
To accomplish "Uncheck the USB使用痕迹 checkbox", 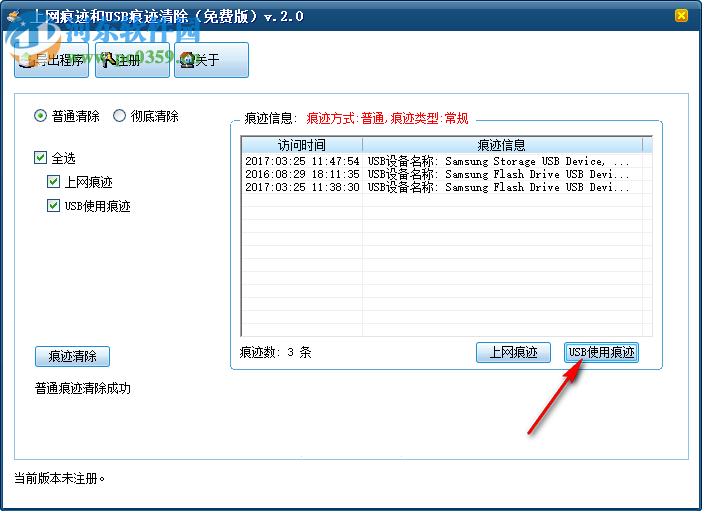I will 53,206.
